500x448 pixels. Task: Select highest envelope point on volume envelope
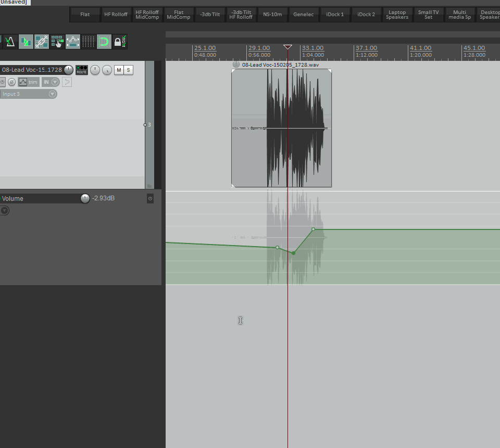click(314, 229)
